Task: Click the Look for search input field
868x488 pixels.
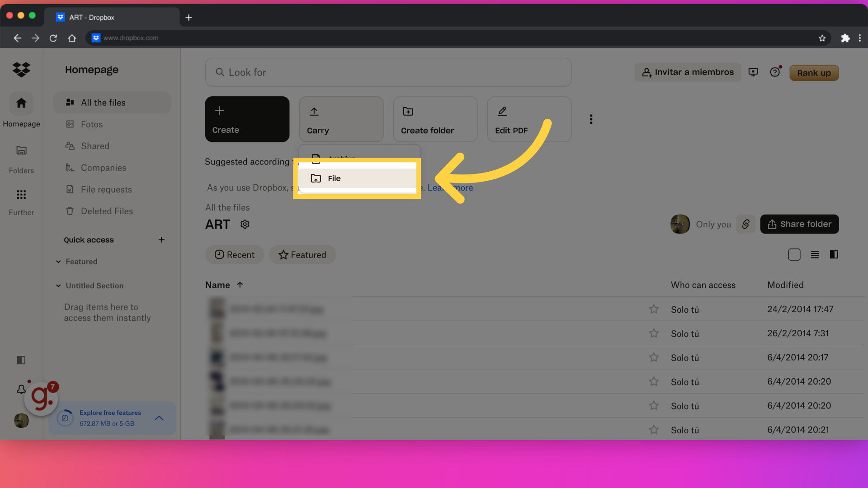Action: point(388,71)
